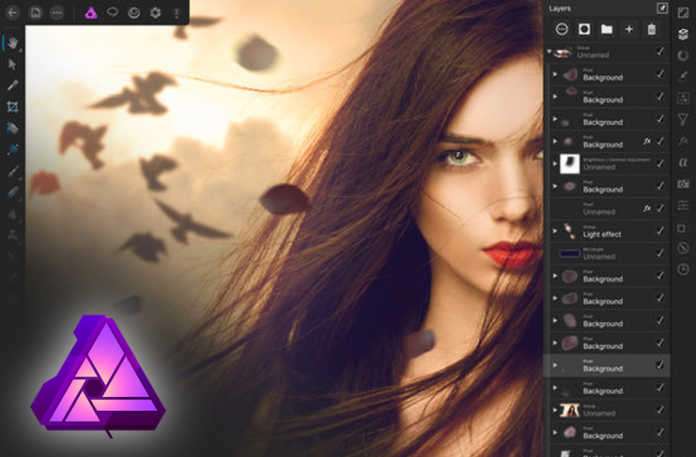Expand the first Background layer arrow
The image size is (696, 457).
[x=555, y=74]
